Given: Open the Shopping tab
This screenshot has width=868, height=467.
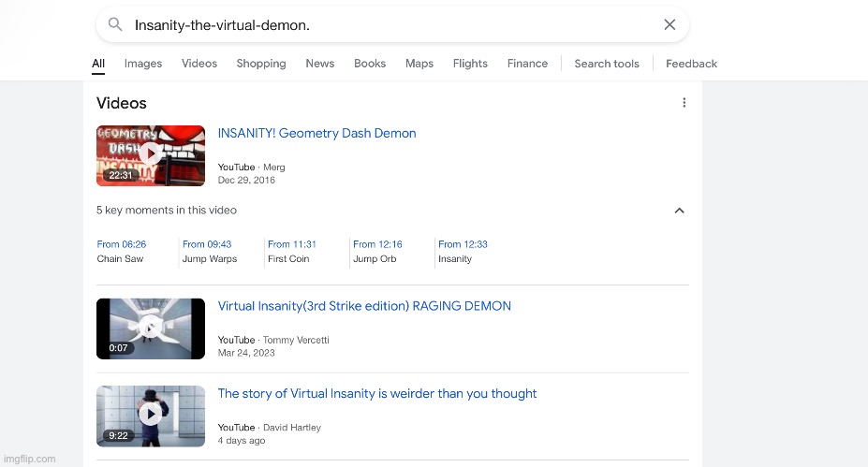Looking at the screenshot, I should (261, 64).
